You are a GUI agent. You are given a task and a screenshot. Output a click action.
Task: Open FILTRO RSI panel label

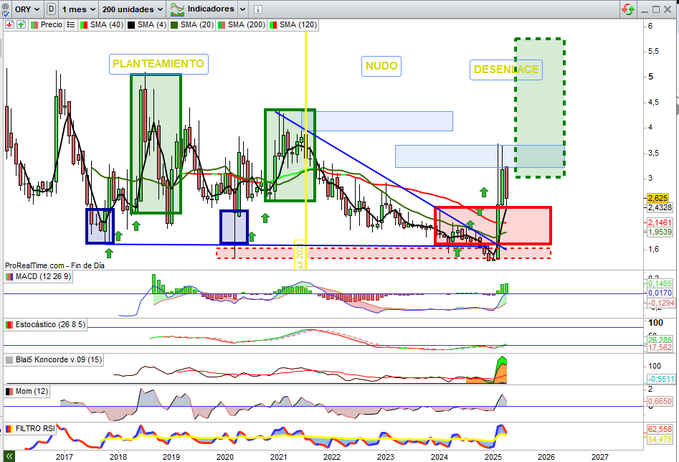tap(35, 428)
